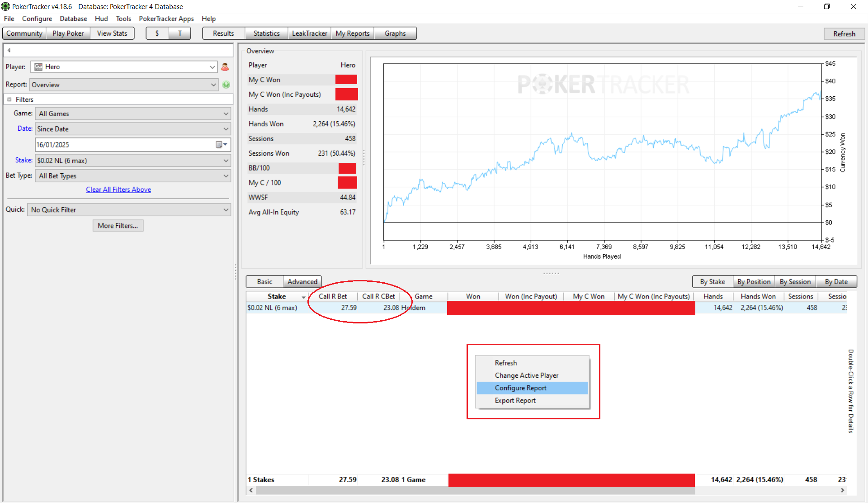868x503 pixels.
Task: Open the Stake filter dropdown
Action: [x=133, y=161]
